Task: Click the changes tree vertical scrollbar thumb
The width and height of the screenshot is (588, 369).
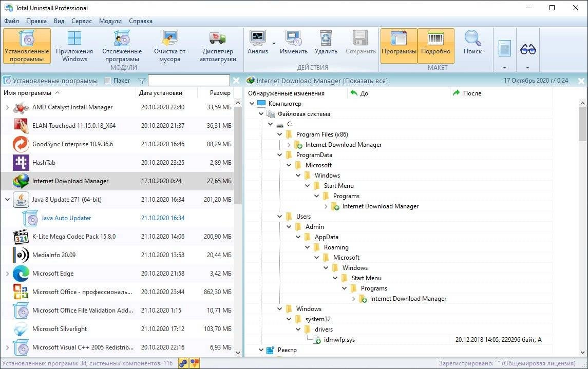Action: (x=582, y=124)
